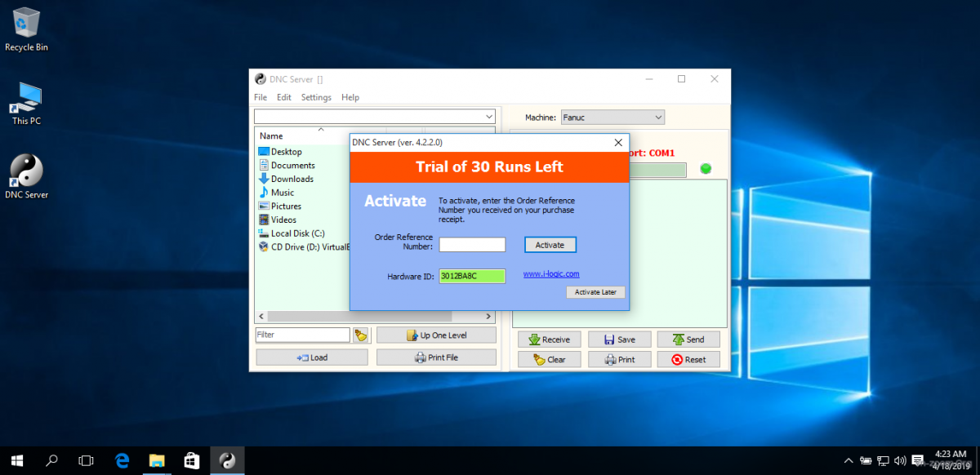Click the Downloads arrow icon
Screen dimensions: 980x475
pos(264,179)
